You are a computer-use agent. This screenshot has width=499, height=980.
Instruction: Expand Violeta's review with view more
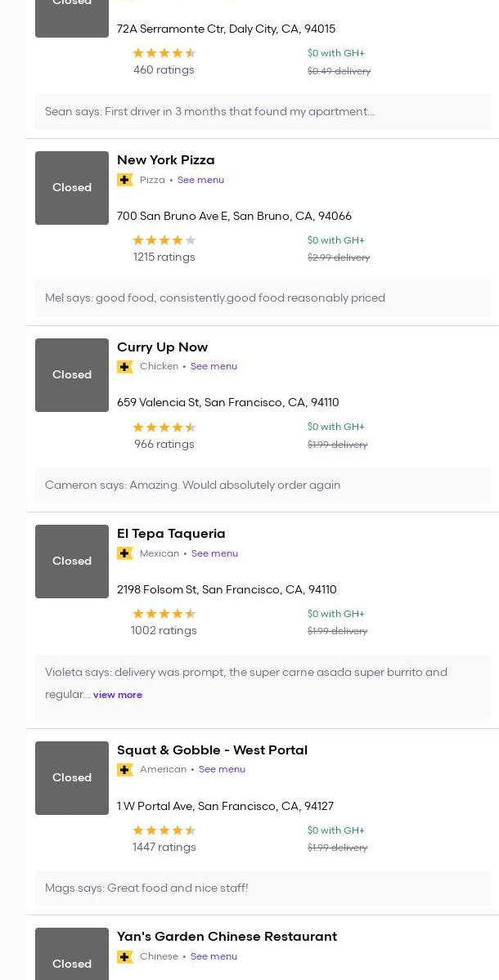[118, 695]
